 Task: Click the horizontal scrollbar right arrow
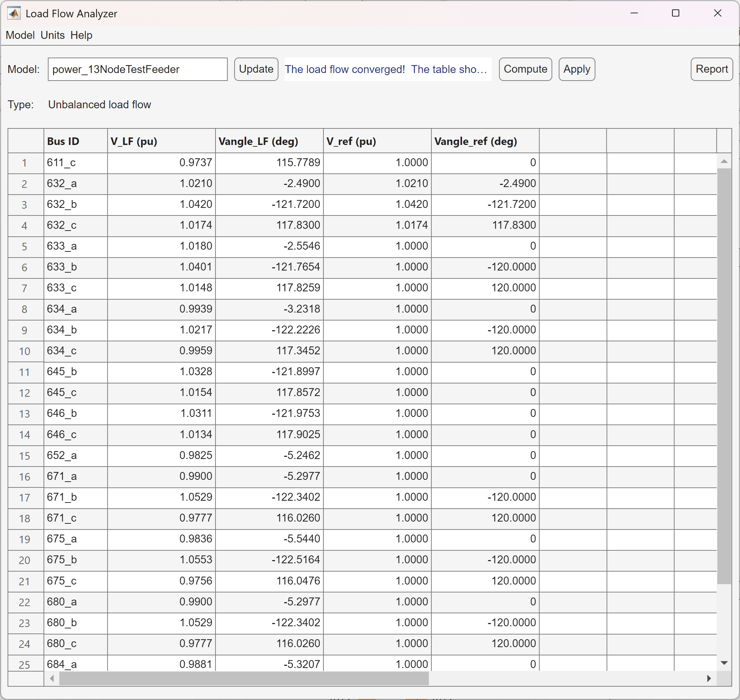coord(709,679)
